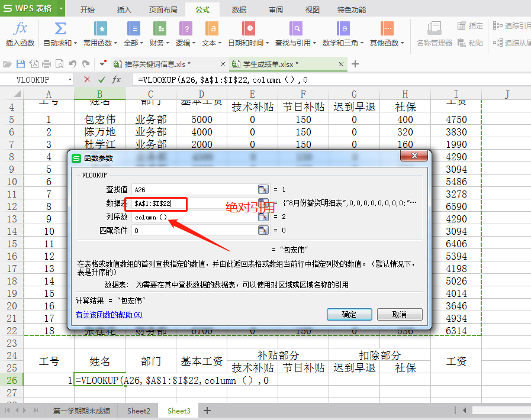Click the 查找值 input field containing A26

(x=195, y=189)
